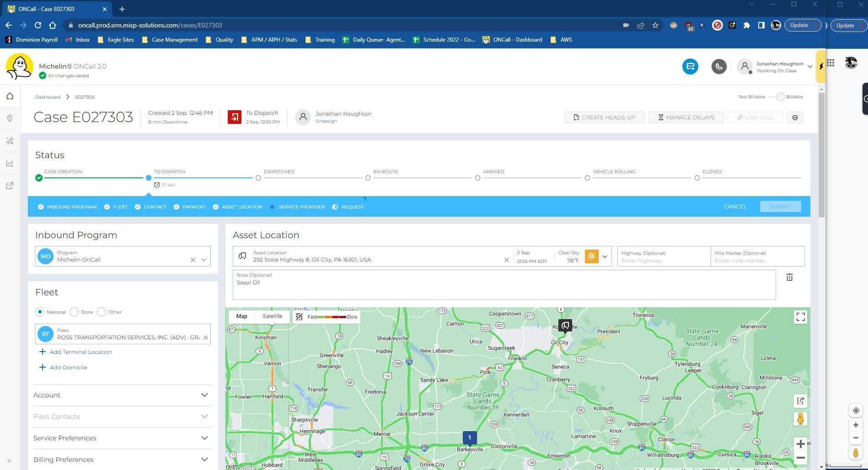Click the Manage Delays button
This screenshot has width=868, height=470.
pyautogui.click(x=686, y=117)
